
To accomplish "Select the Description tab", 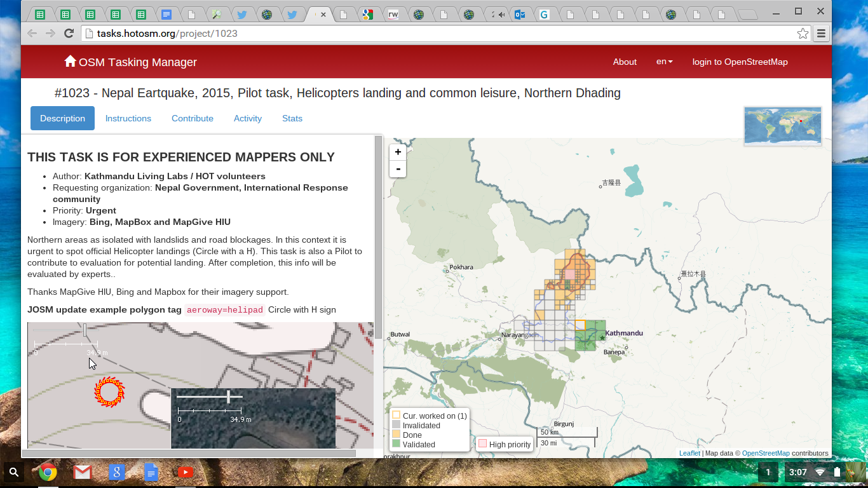I will pyautogui.click(x=62, y=118).
